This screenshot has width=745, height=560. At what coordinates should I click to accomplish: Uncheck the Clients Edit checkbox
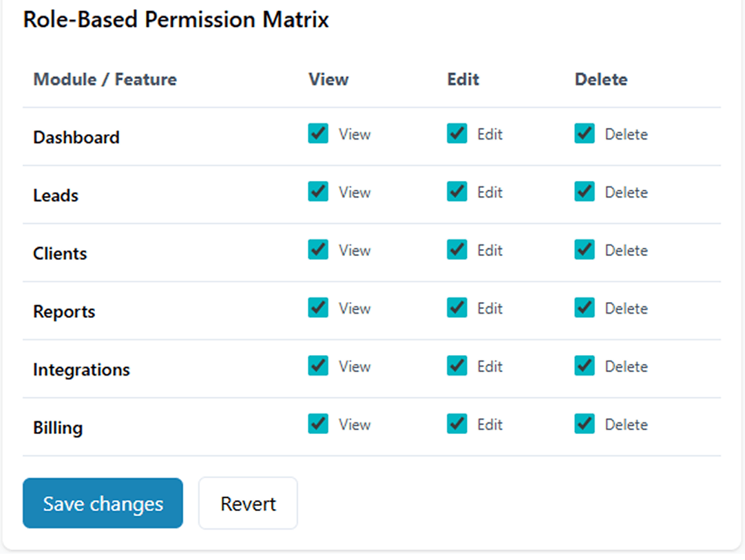pyautogui.click(x=457, y=250)
